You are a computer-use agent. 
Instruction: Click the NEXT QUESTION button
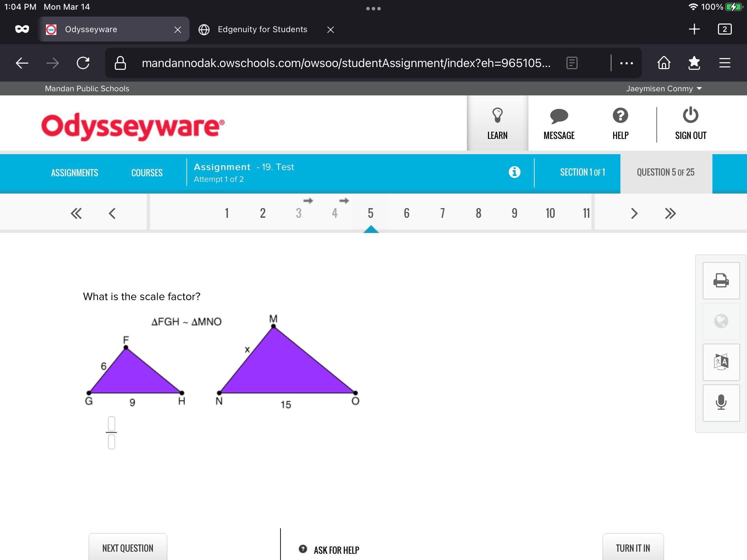128,548
